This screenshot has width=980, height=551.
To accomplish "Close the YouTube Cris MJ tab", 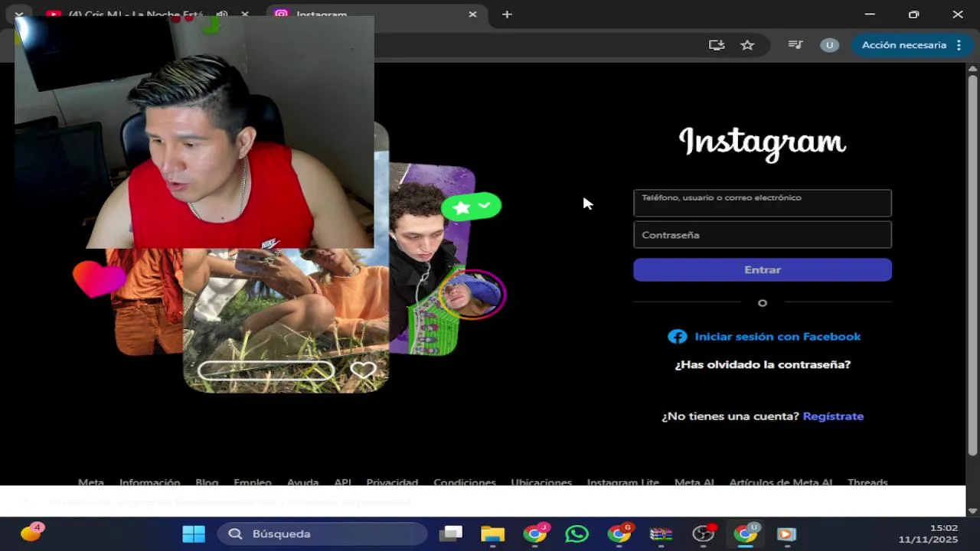I will (245, 14).
